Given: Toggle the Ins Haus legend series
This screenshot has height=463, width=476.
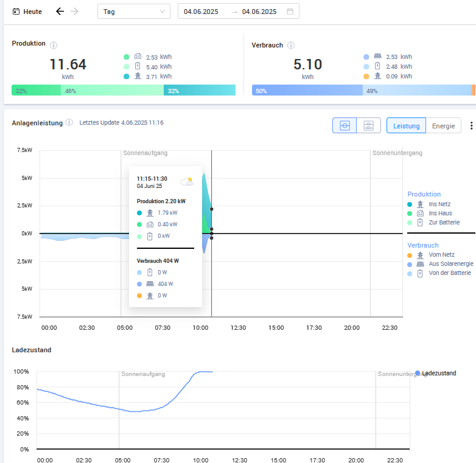Looking at the screenshot, I should [x=439, y=214].
